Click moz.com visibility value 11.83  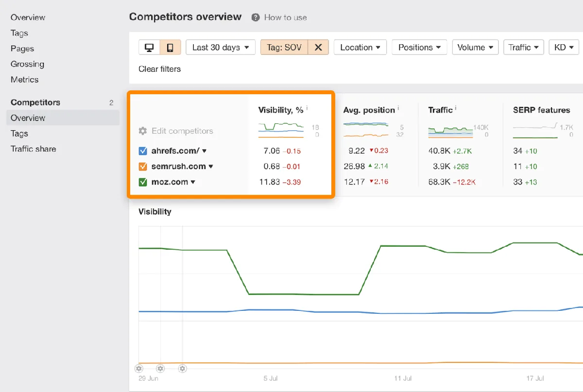click(270, 182)
